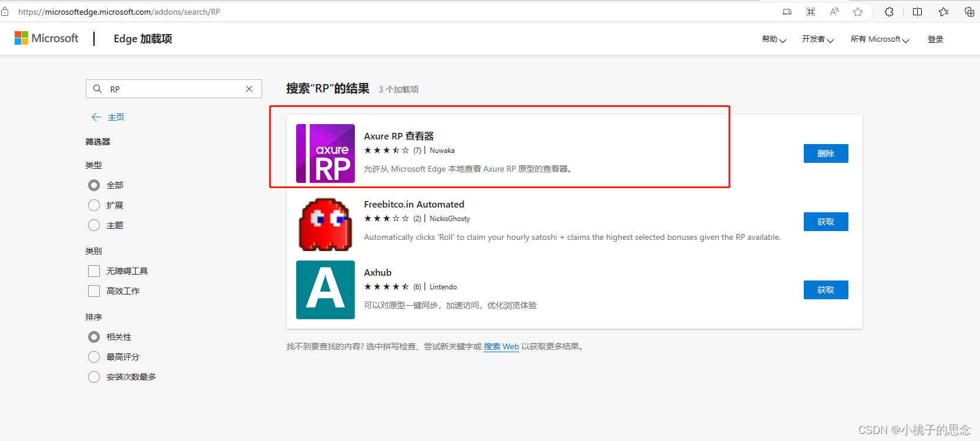Click the Lintendo publisher name

point(443,287)
